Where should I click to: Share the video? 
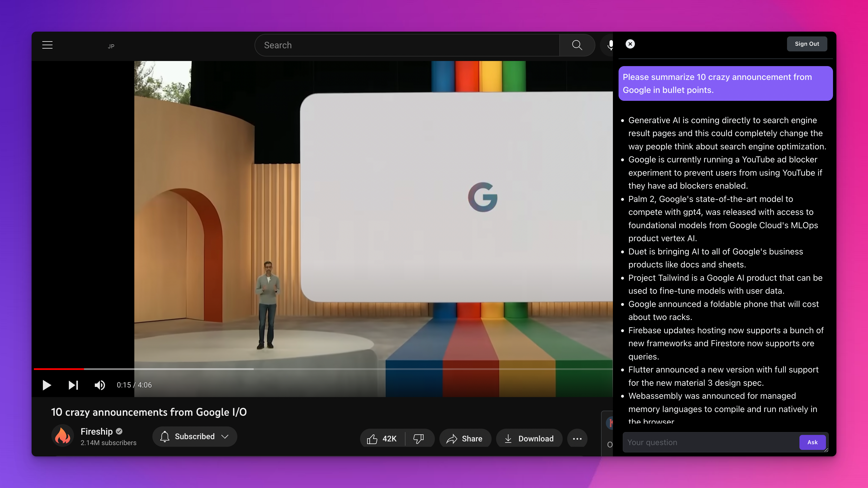click(x=465, y=438)
